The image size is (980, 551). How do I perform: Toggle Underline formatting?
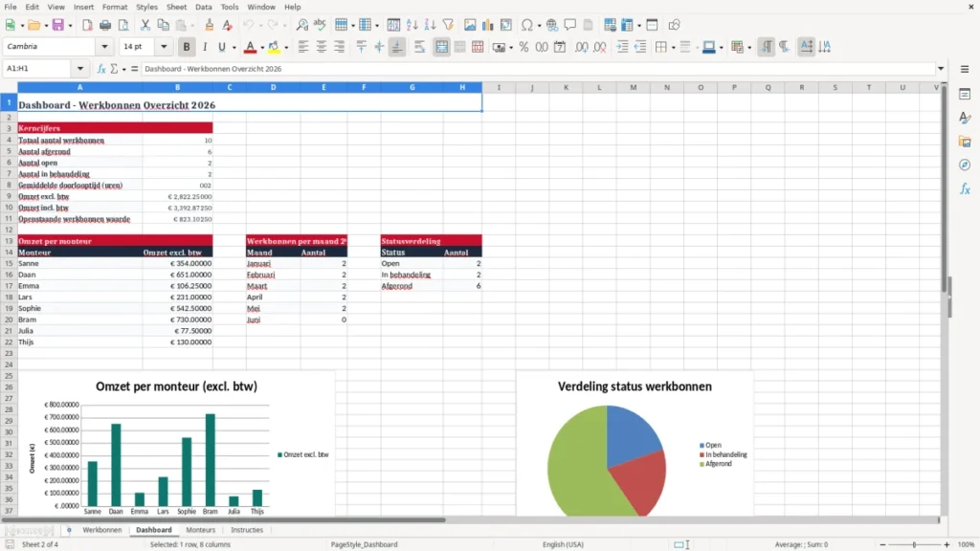click(x=221, y=47)
